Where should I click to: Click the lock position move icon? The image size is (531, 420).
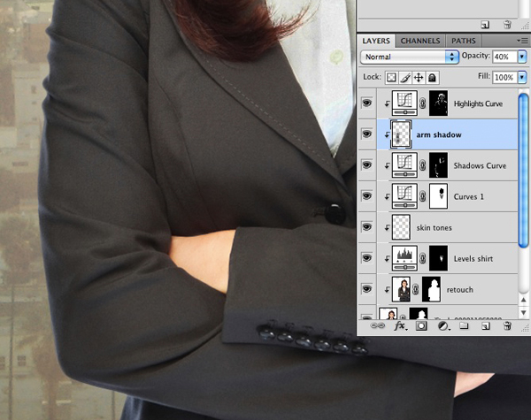[x=419, y=78]
